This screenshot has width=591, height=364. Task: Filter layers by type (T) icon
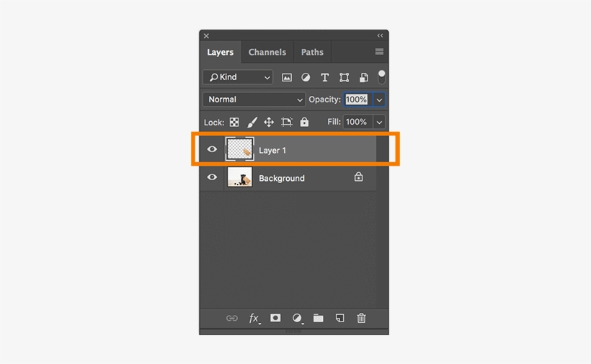325,77
